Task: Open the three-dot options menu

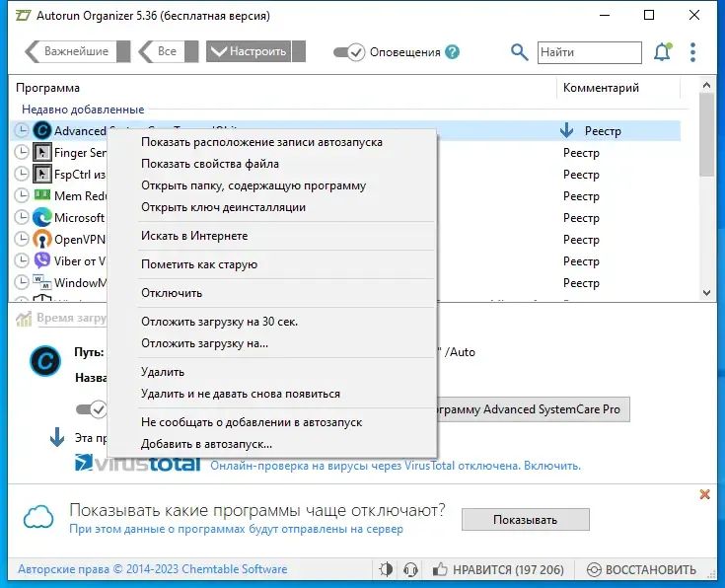Action: coord(692,52)
